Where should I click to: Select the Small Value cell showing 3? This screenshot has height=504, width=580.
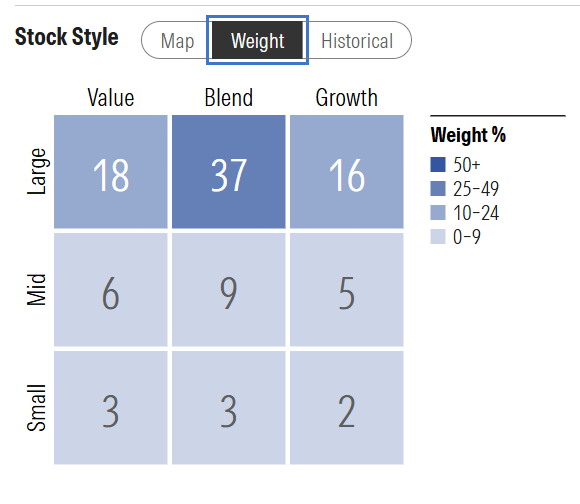tap(111, 407)
